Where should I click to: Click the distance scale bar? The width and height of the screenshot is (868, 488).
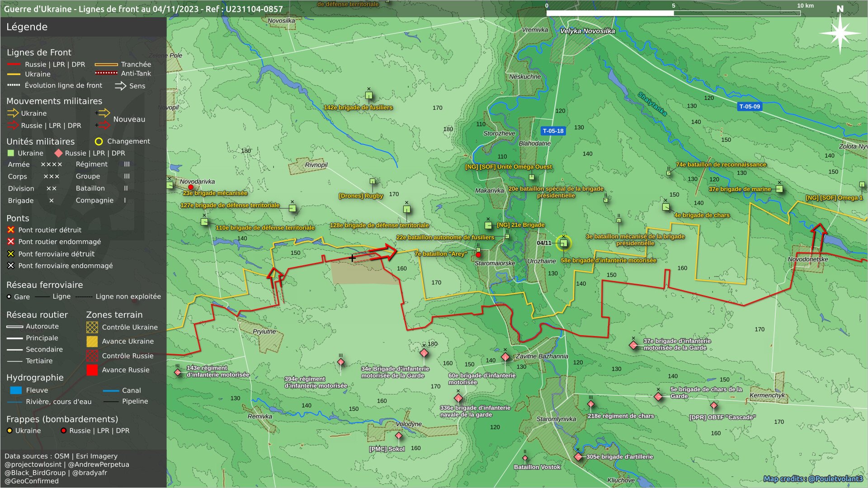673,13
